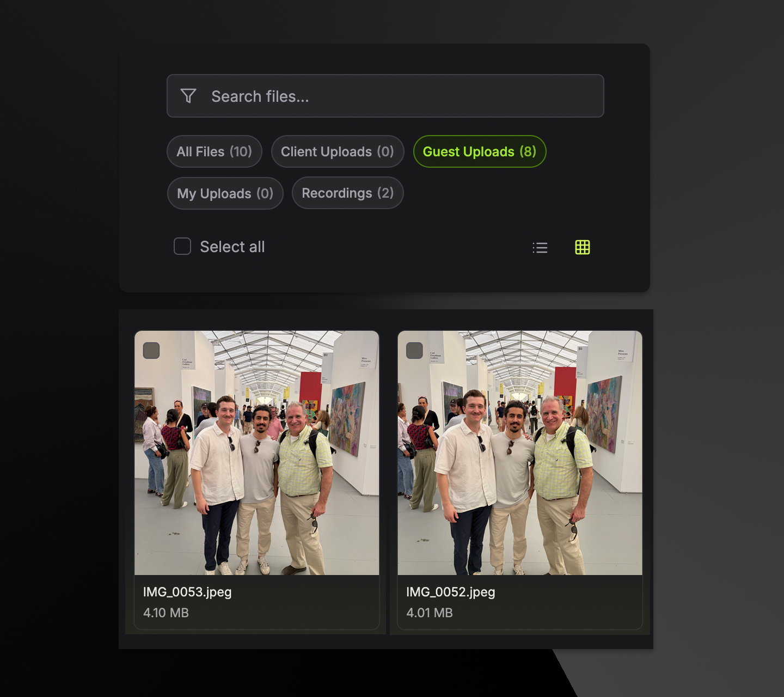784x697 pixels.
Task: Click the 4.10 MB size label
Action: 166,613
